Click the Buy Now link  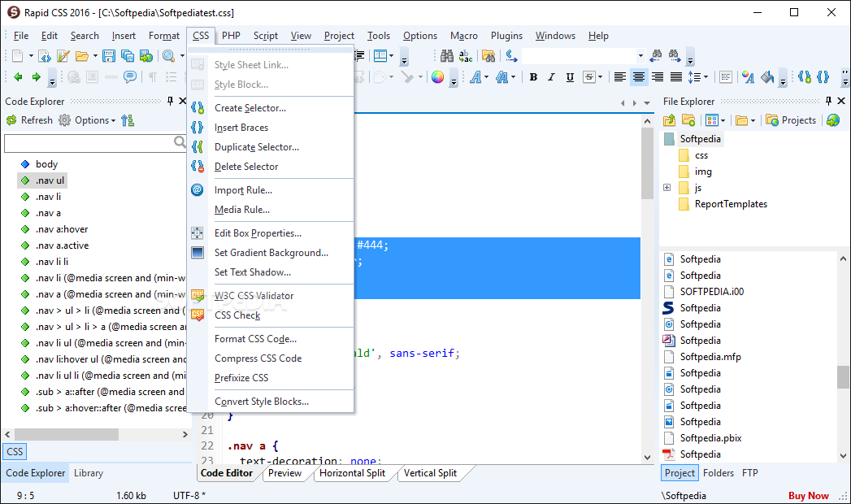(808, 496)
